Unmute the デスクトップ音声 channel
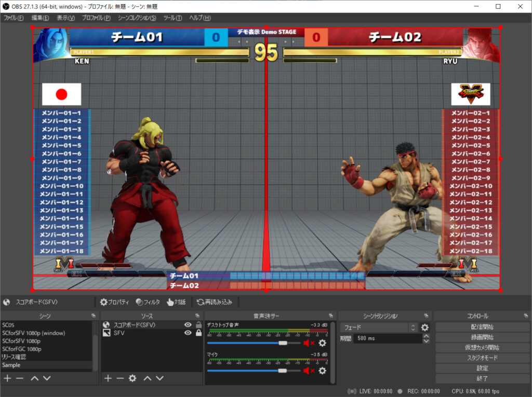This screenshot has height=397, width=532. 309,343
